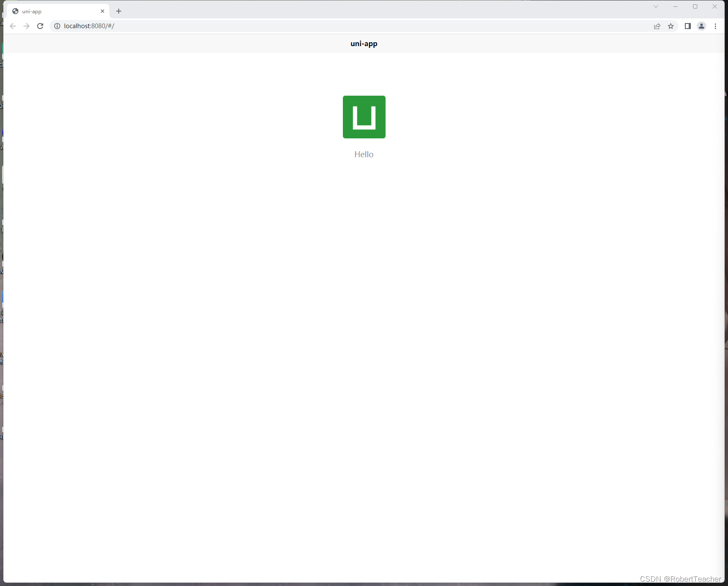Select the uni-app browser tab
This screenshot has height=586, width=728.
pos(58,11)
